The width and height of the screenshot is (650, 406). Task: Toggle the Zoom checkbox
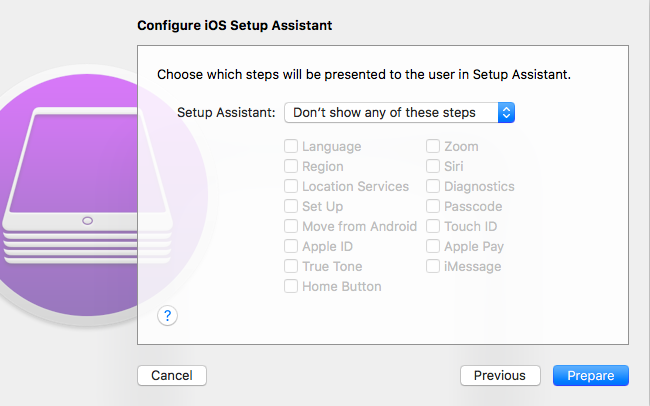tap(433, 147)
